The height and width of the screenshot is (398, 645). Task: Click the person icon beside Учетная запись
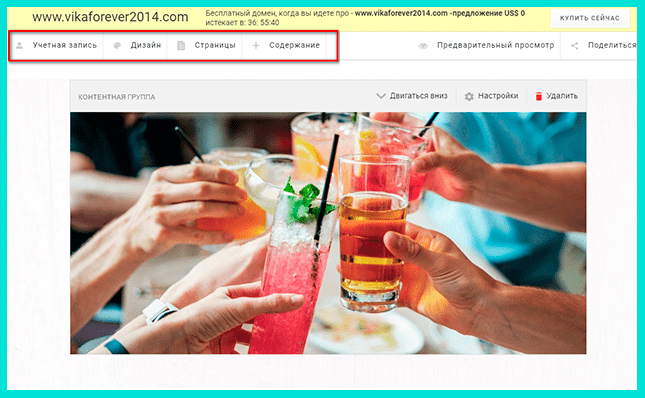point(19,45)
